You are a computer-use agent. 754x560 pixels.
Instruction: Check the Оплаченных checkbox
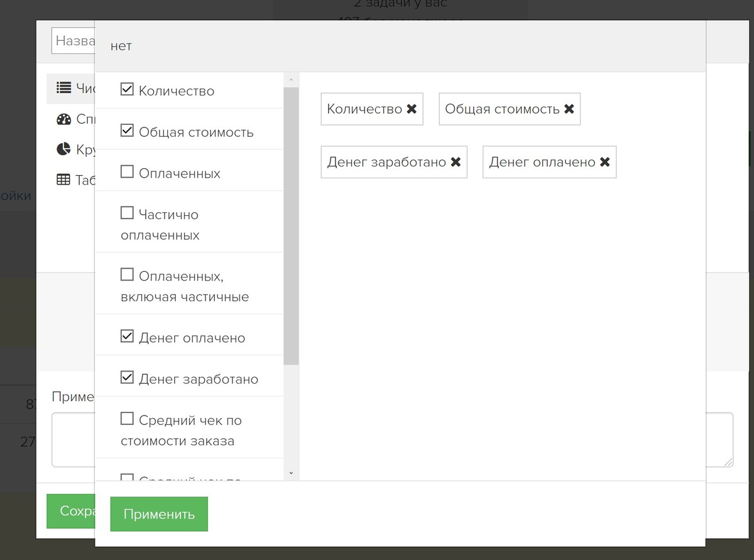point(127,171)
